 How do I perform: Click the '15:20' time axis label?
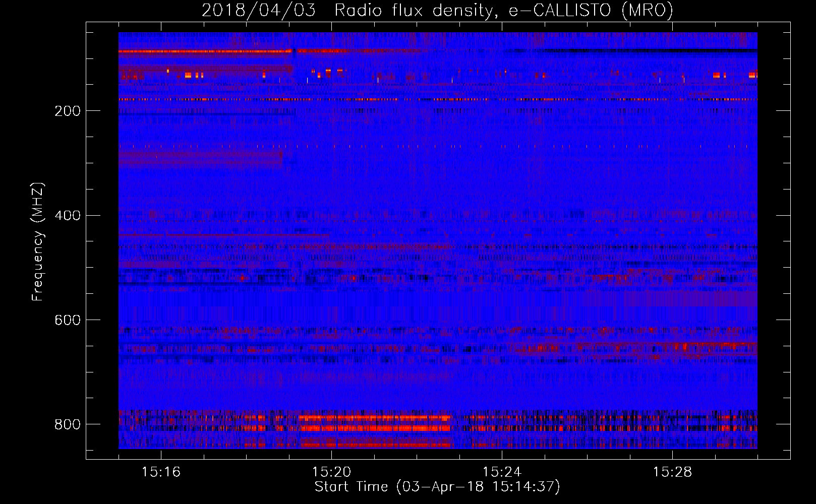(x=331, y=472)
